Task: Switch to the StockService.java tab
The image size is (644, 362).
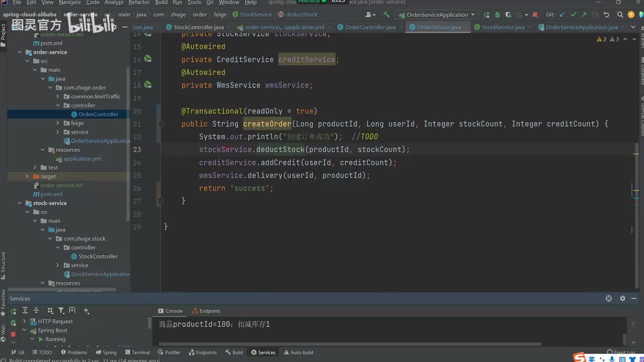Action: coord(503,27)
